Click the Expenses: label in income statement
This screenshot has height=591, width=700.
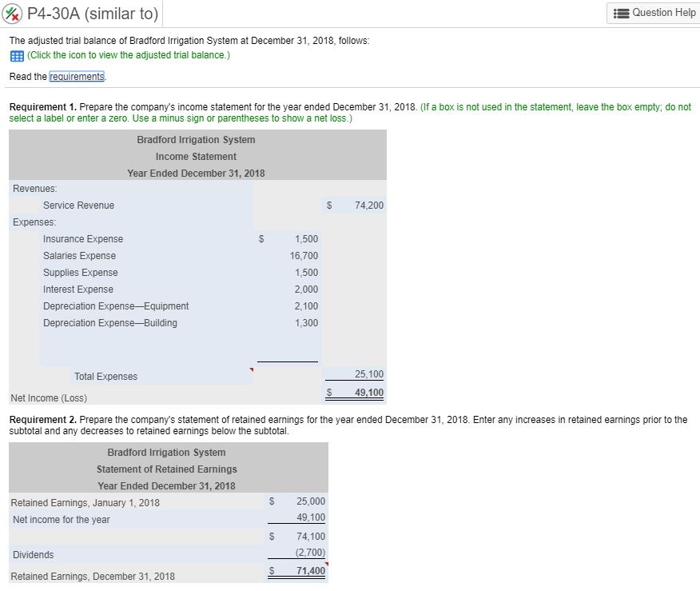[x=34, y=222]
